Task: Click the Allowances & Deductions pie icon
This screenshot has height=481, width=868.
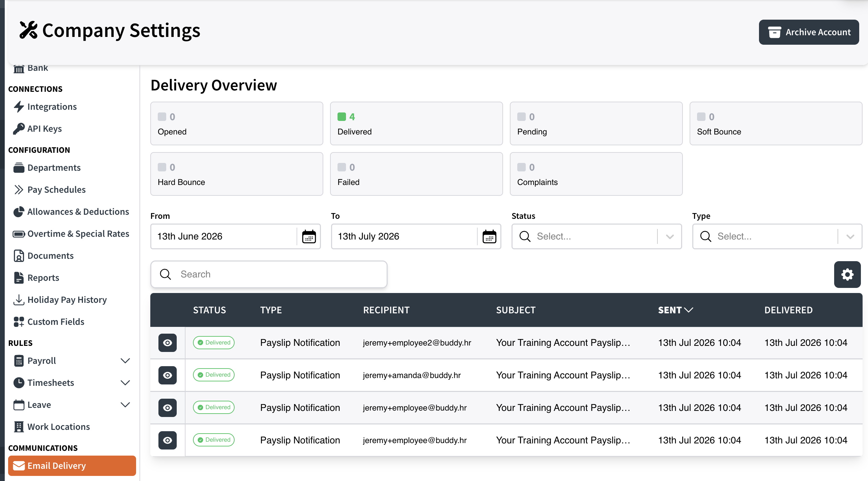Action: (19, 212)
